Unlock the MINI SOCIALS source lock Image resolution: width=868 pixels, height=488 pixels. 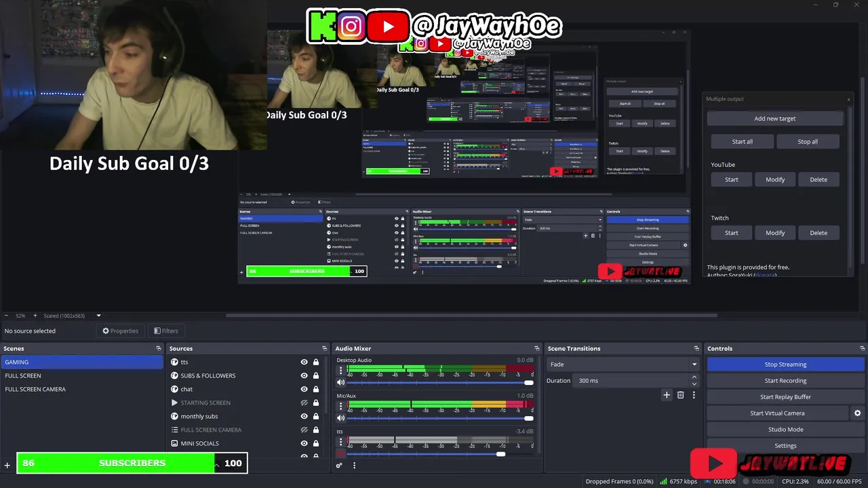pyautogui.click(x=316, y=443)
